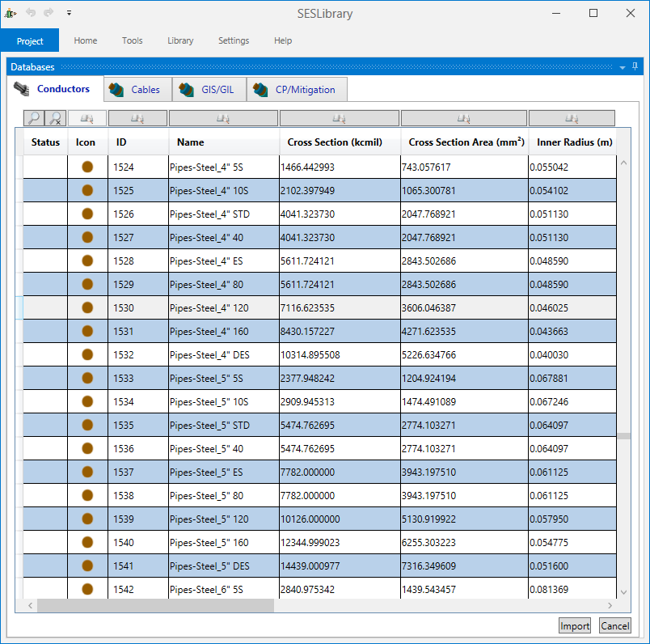Open the Tools ribbon tab

click(x=133, y=40)
